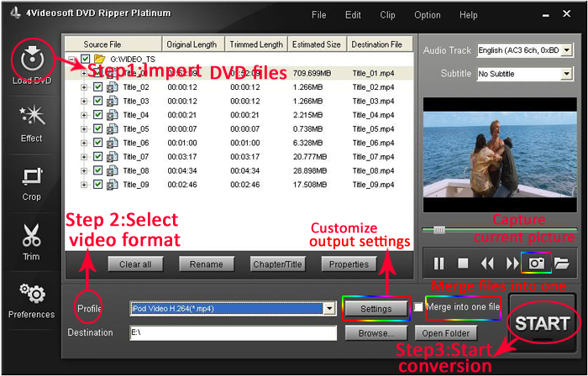This screenshot has width=588, height=376.
Task: Open the Help menu
Action: 469,15
